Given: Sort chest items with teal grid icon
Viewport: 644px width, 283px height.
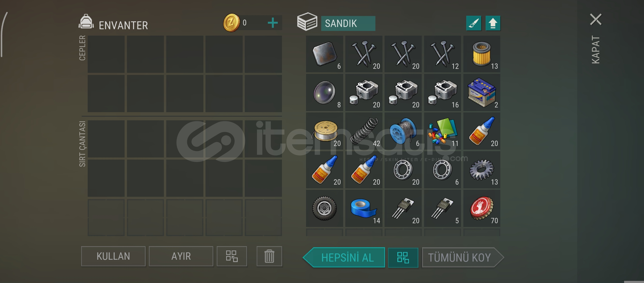Looking at the screenshot, I should point(403,258).
